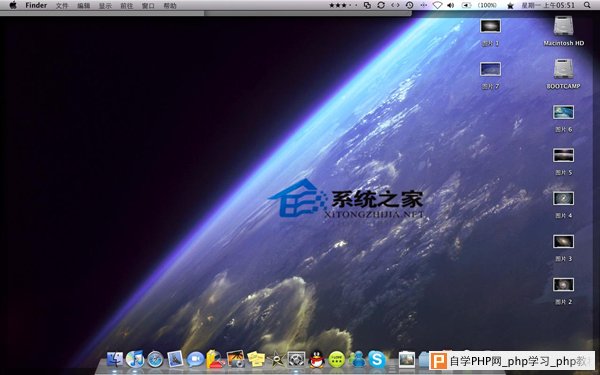Select the 图片 3 desktop thumbnail
Screen dimensions: 600x375
click(563, 241)
